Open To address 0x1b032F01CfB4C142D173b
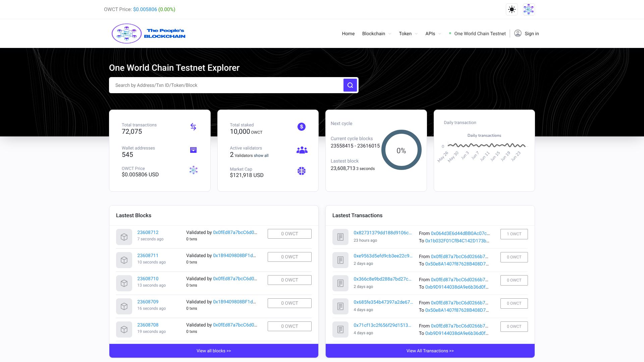644x362 pixels. (457, 241)
